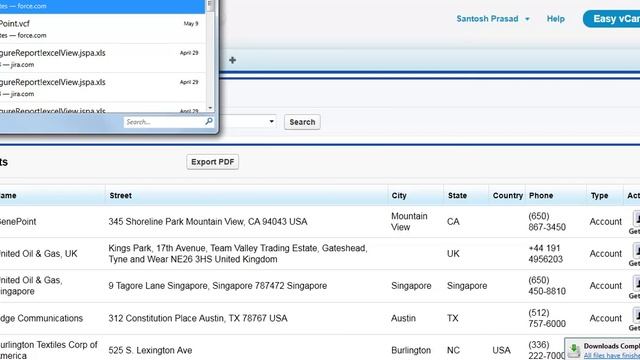Add a new tab with plus icon

[232, 60]
